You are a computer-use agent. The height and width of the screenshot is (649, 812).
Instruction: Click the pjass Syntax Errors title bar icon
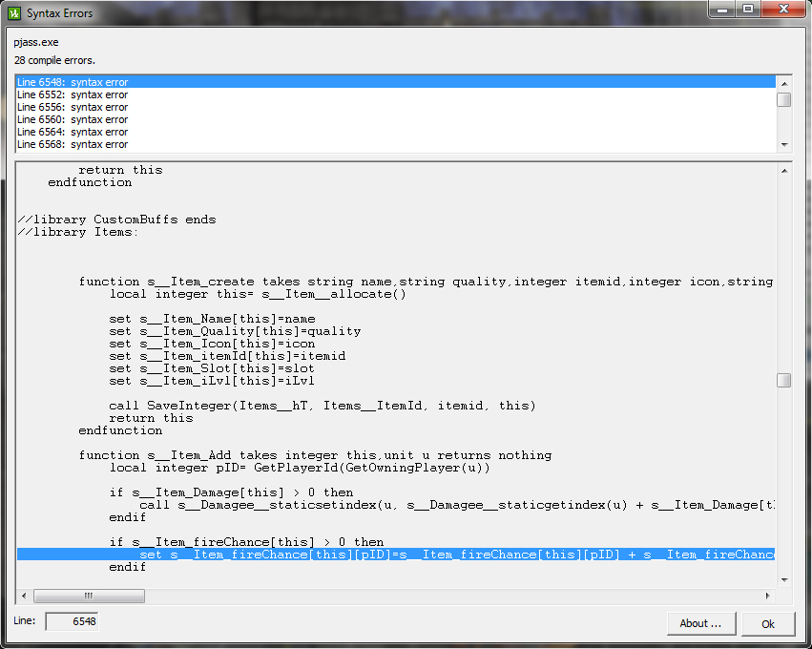coord(14,13)
